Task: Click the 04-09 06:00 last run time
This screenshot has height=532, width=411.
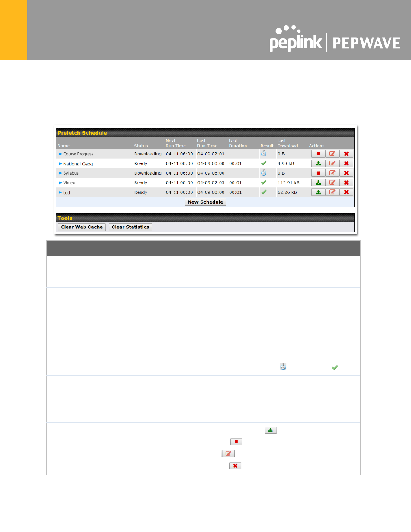Action: point(211,173)
